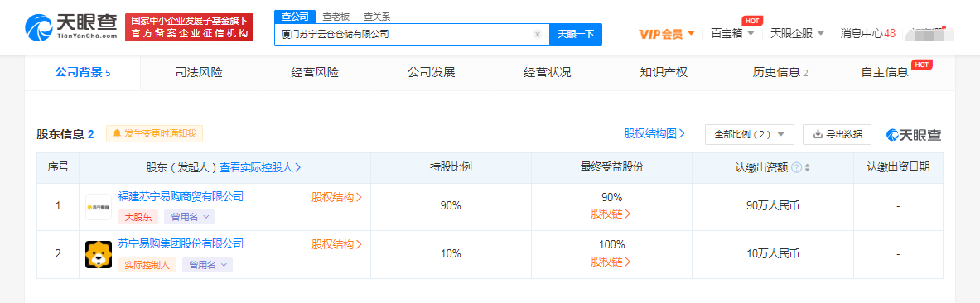This screenshot has height=303, width=980.
Task: Open the 经营风险 tab
Action: click(314, 73)
